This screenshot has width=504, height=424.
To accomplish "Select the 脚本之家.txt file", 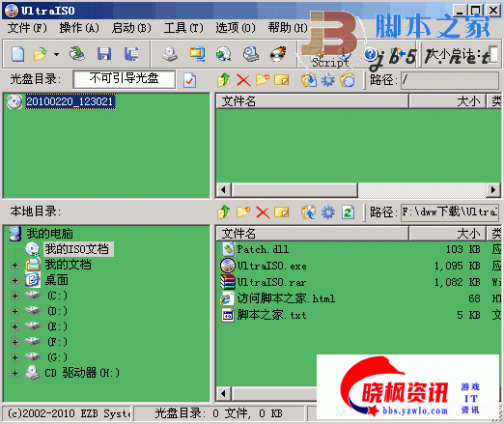I will [271, 315].
